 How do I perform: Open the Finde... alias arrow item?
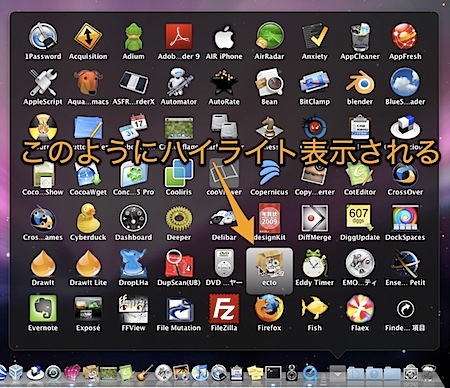[405, 309]
